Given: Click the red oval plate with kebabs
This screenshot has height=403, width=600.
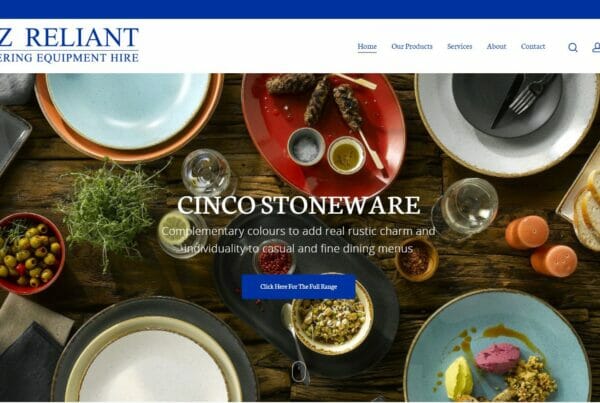Looking at the screenshot, I should (323, 132).
